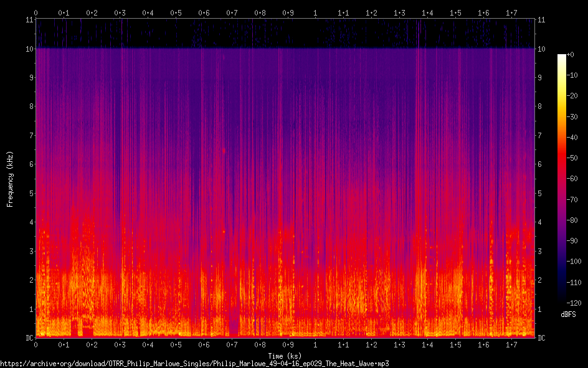Image resolution: width=588 pixels, height=368 pixels.
Task: Click the dBFS label under the color scale
Action: coord(567,315)
